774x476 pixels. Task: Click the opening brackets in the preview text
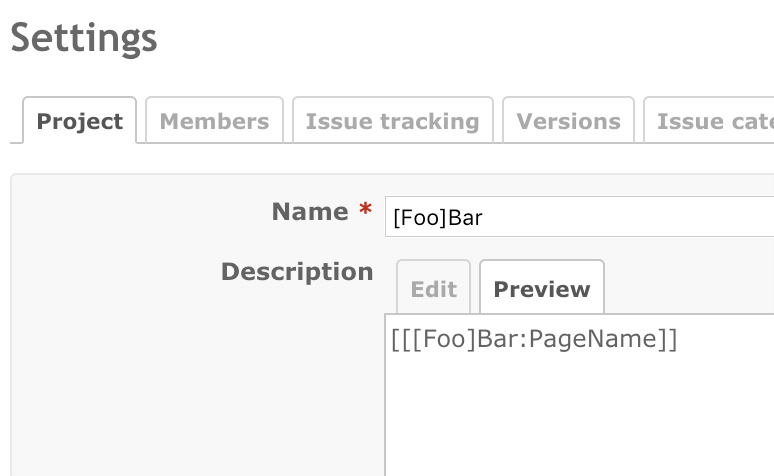pos(402,340)
